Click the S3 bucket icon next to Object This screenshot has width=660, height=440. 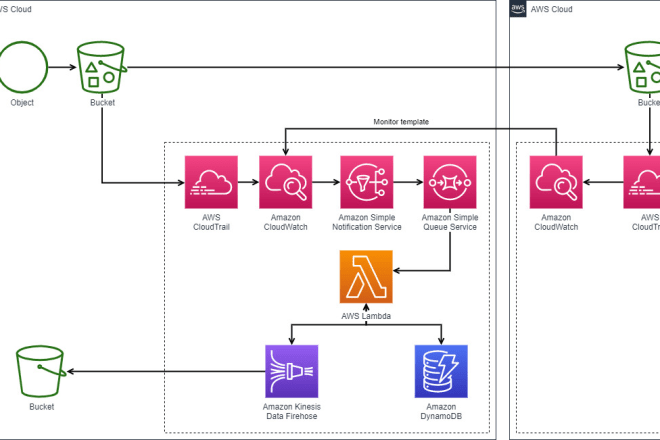pos(101,67)
